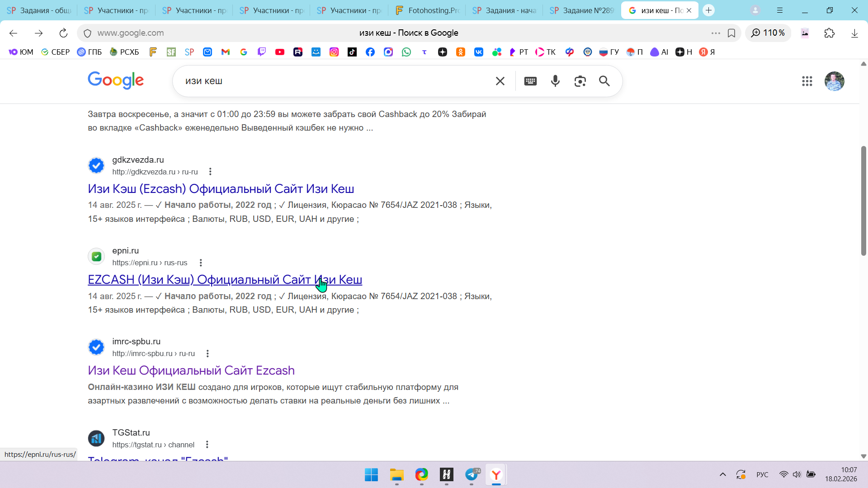Expand options for the epni.ru result
Screen dimensions: 868x488
[x=201, y=263]
